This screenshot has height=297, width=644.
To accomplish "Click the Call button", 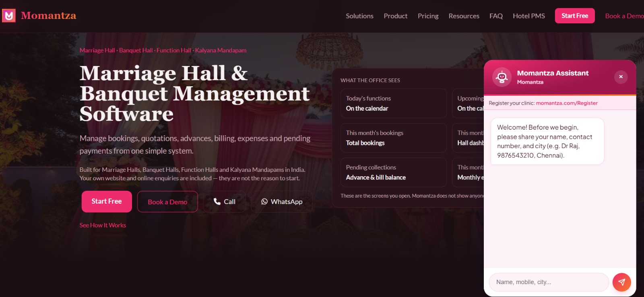I will click(x=224, y=202).
